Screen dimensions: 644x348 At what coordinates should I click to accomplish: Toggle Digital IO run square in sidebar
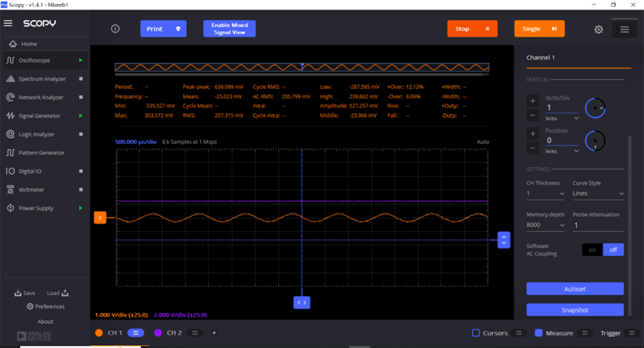pos(80,171)
